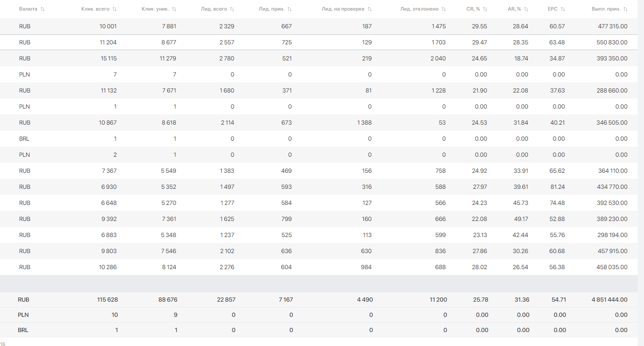Sort table using Лид. всего arrows icon
This screenshot has height=346, width=644.
point(232,9)
